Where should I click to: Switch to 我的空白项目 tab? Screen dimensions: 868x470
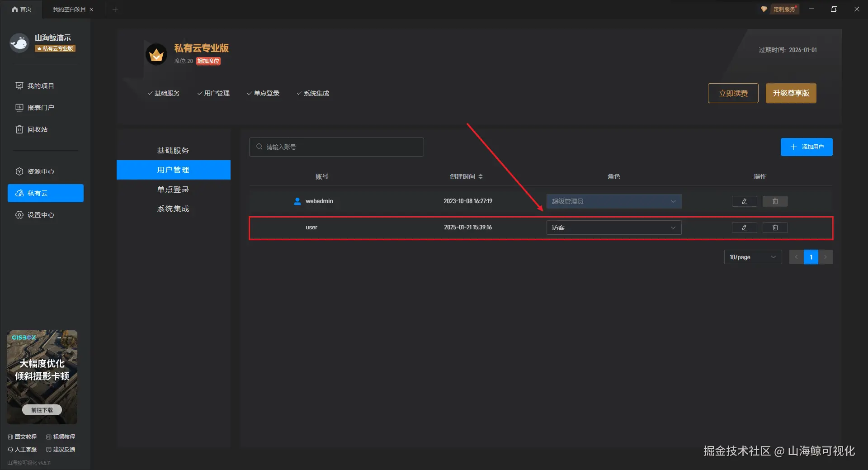pyautogui.click(x=69, y=9)
